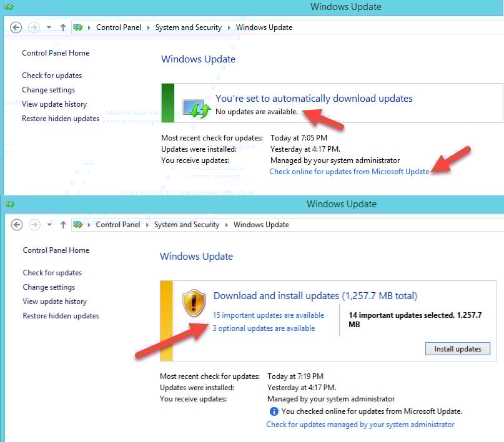Click Restore hidden updates in lower window
This screenshot has height=442, width=504.
61,316
